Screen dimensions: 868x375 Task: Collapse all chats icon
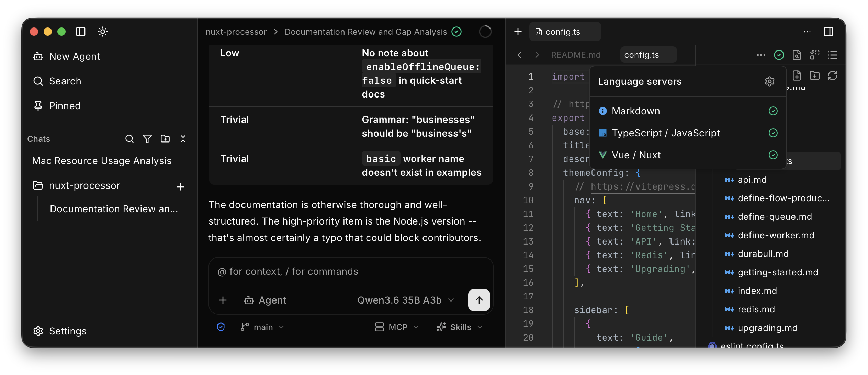click(x=183, y=139)
